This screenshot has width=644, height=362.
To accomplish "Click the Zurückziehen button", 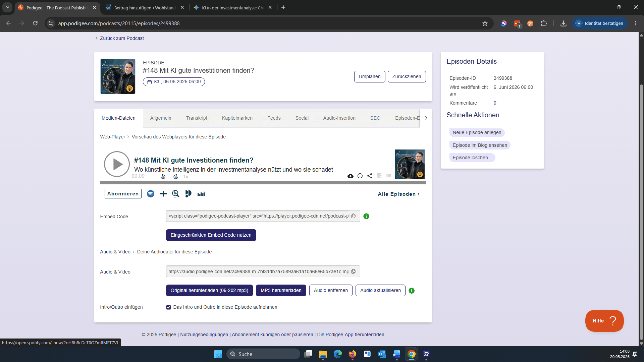I will (407, 76).
